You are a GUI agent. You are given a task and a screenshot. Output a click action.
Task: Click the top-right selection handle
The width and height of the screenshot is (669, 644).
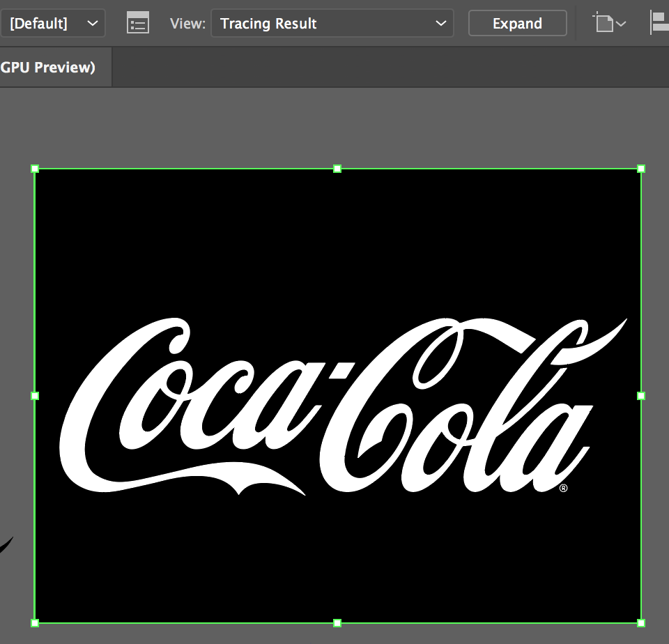pyautogui.click(x=641, y=169)
